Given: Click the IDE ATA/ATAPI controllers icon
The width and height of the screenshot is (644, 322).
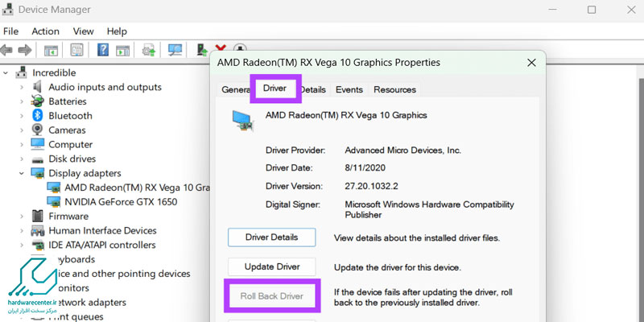Looking at the screenshot, I should (37, 246).
